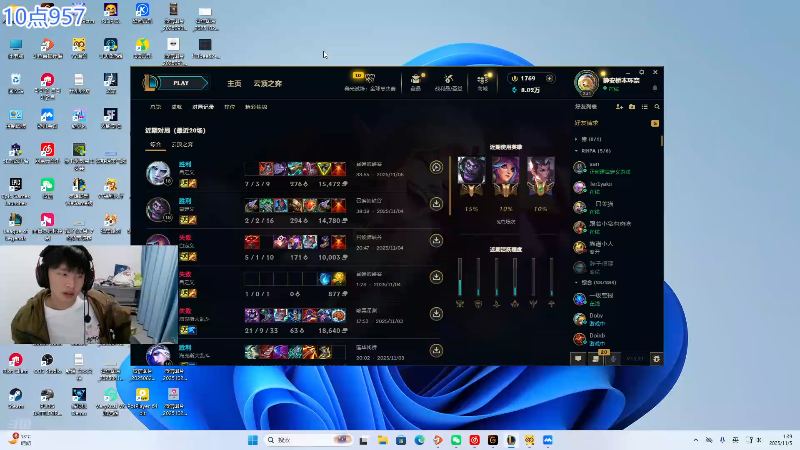Click the first role preference bar
The image size is (800, 450).
point(460,277)
